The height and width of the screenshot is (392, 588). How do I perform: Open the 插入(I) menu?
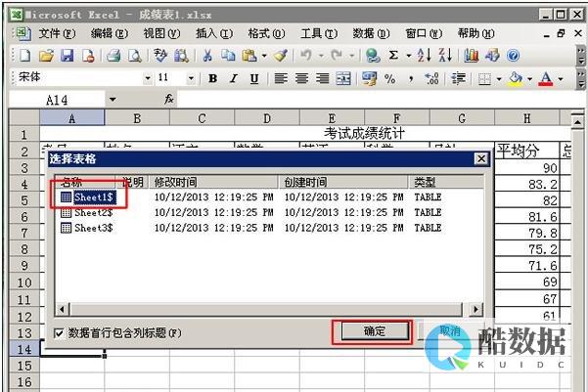pyautogui.click(x=214, y=34)
